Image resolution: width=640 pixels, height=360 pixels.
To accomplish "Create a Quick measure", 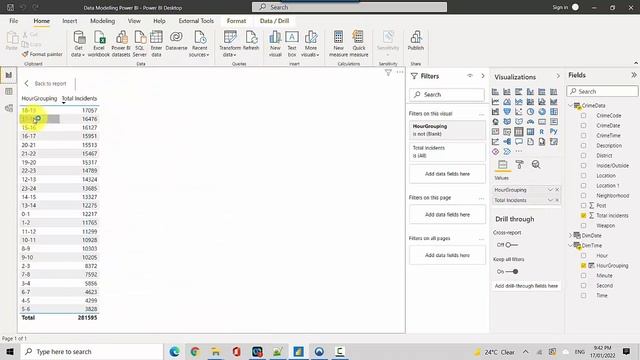I will 359,44.
